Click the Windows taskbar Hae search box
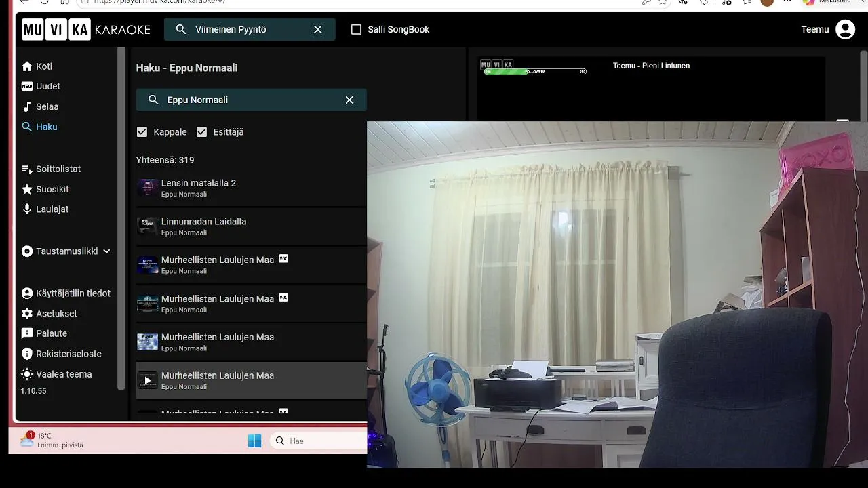The image size is (868, 488). click(319, 441)
